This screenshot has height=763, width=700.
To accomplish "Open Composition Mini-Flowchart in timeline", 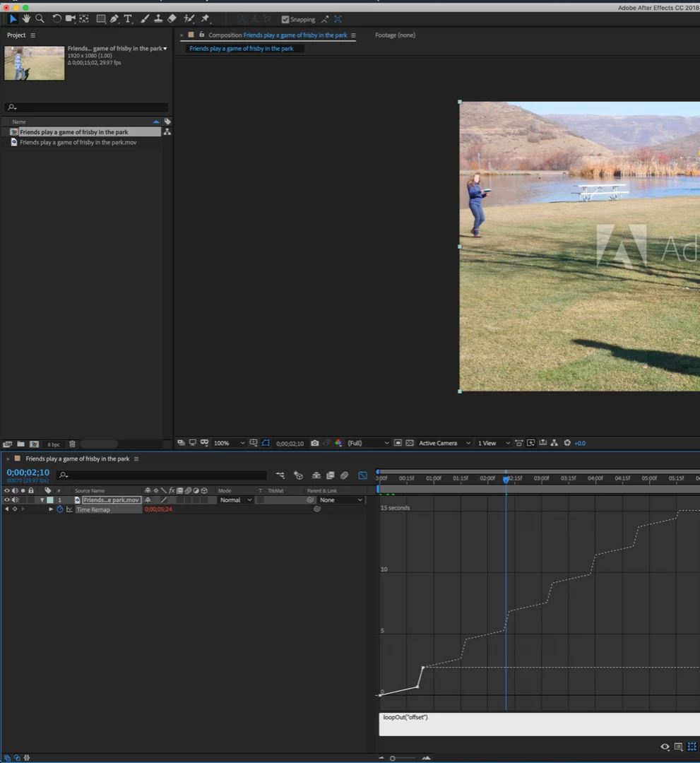I will coord(280,475).
